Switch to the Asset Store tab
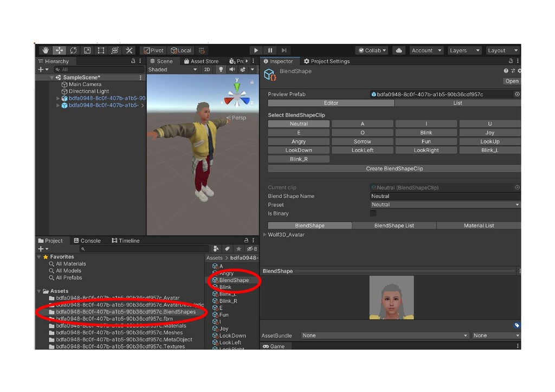 click(x=201, y=61)
